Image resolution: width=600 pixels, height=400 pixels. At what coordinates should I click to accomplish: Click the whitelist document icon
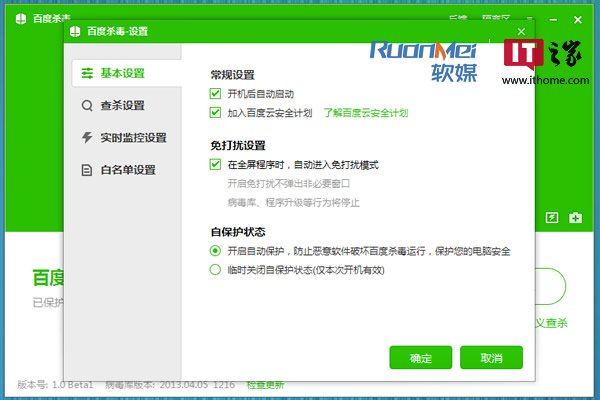click(87, 169)
